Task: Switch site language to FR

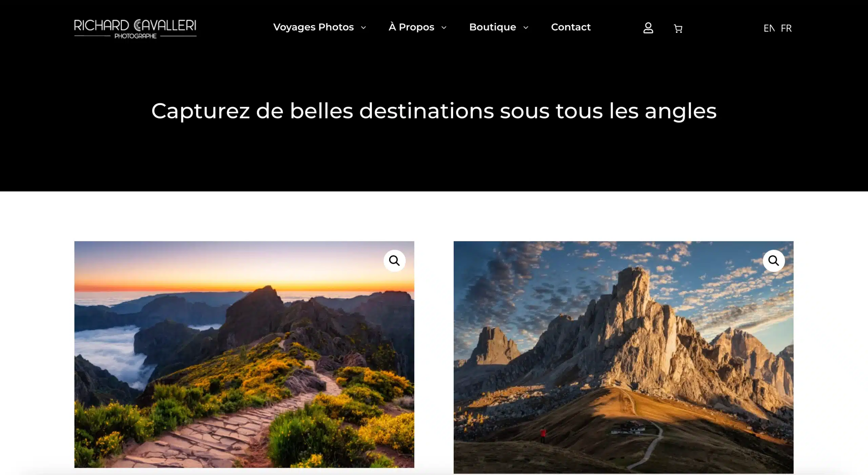Action: pyautogui.click(x=786, y=28)
